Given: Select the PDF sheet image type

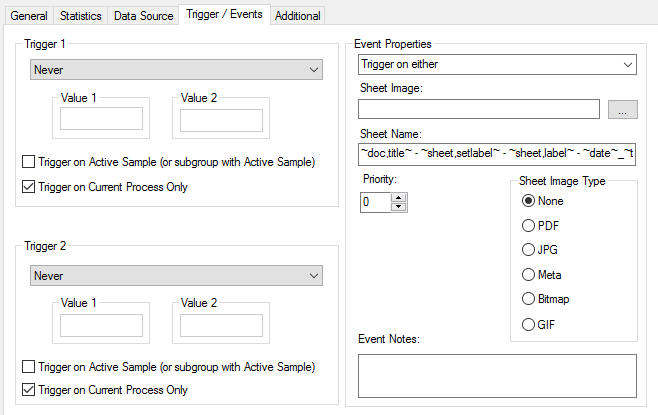Looking at the screenshot, I should 529,225.
